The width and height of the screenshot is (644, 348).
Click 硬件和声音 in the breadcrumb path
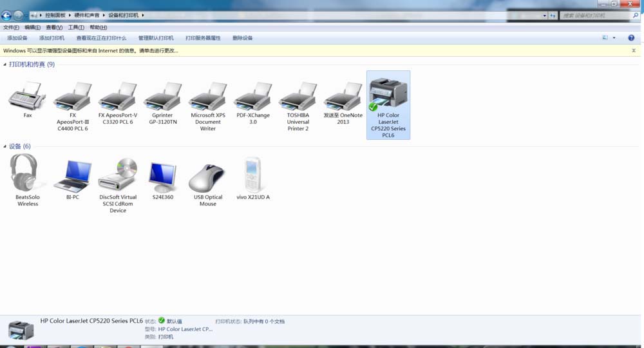coord(87,15)
